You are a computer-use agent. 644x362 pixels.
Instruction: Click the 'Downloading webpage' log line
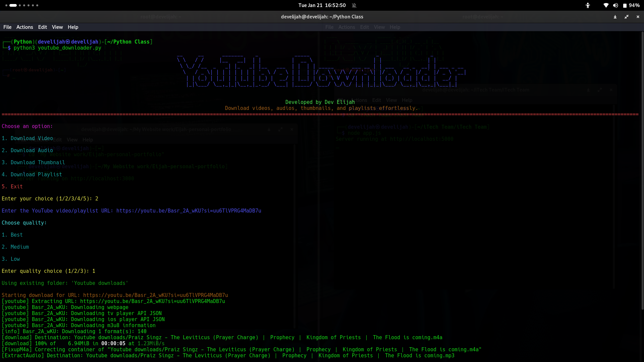[65, 307]
